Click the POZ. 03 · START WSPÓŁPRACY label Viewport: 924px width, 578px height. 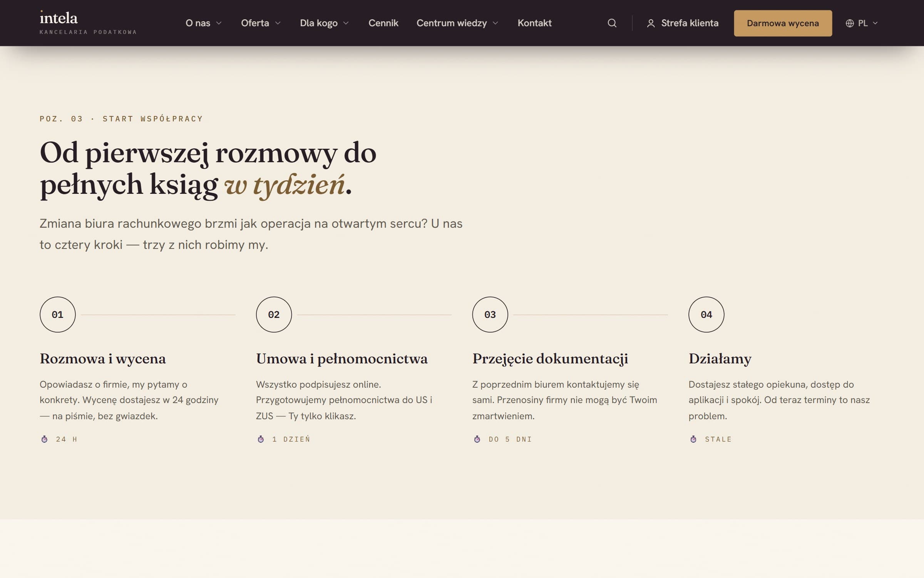[x=121, y=119]
